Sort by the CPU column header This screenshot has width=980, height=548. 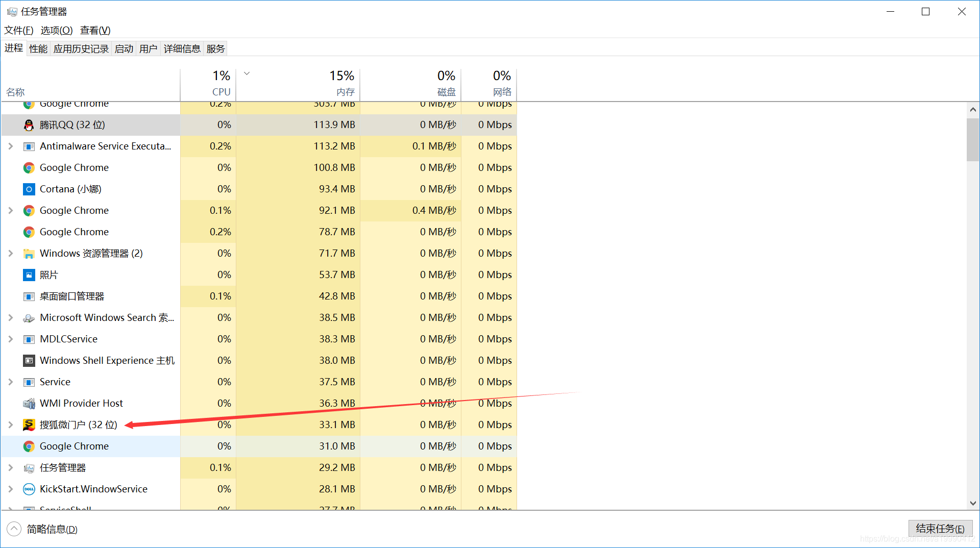click(x=208, y=84)
